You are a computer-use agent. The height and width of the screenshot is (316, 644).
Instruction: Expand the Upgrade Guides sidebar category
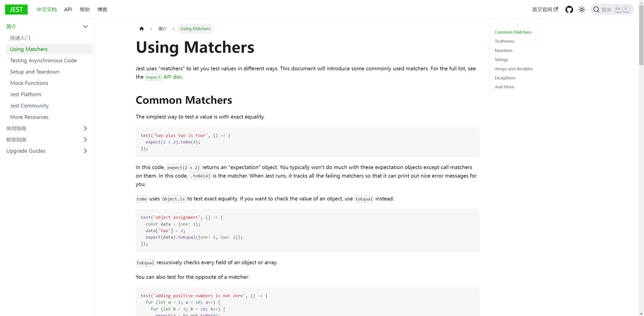coord(86,151)
